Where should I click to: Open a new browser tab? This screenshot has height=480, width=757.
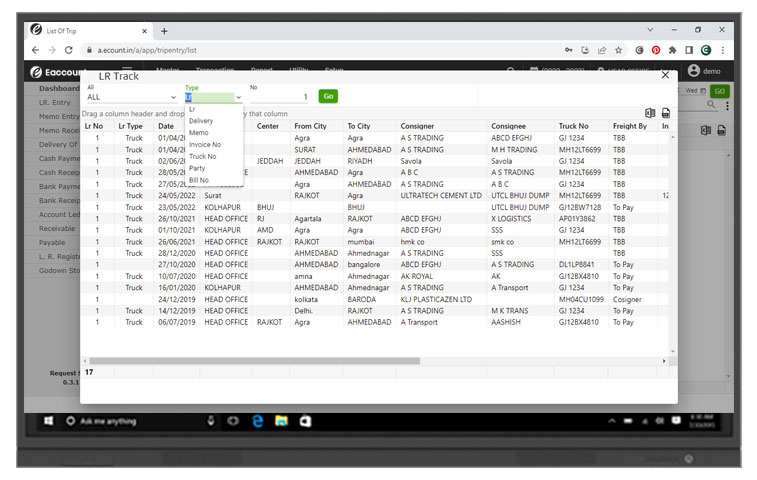(164, 31)
